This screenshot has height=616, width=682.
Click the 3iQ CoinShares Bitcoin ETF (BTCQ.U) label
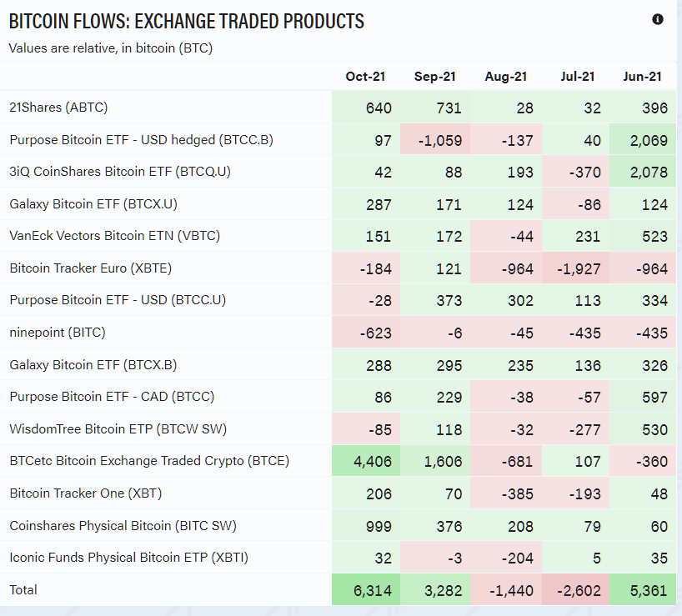point(120,172)
